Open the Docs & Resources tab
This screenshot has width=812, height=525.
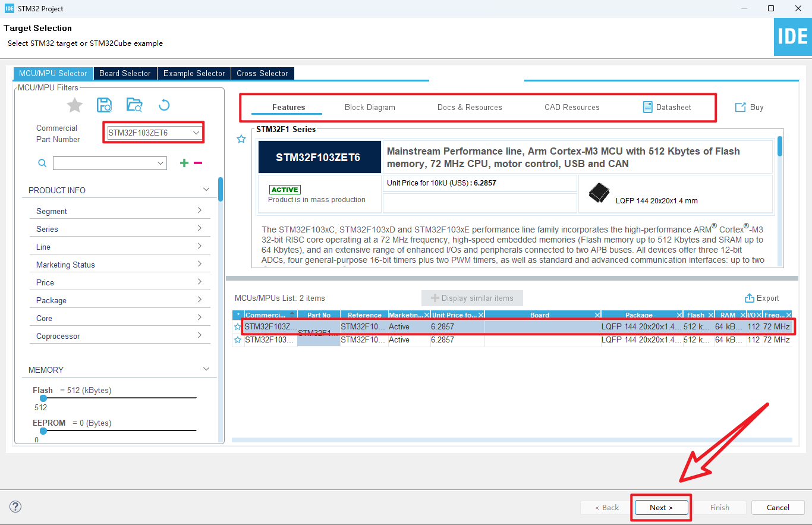[x=470, y=108]
